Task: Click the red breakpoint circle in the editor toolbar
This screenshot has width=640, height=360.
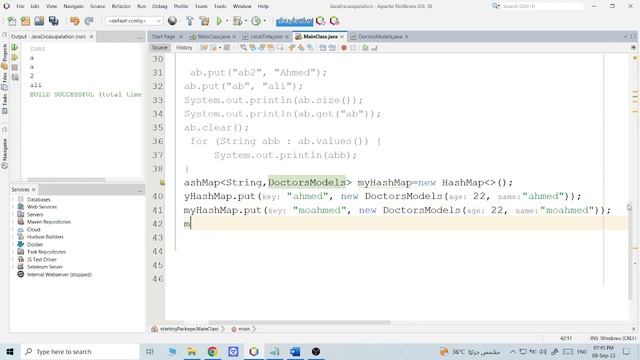Action: [344, 48]
